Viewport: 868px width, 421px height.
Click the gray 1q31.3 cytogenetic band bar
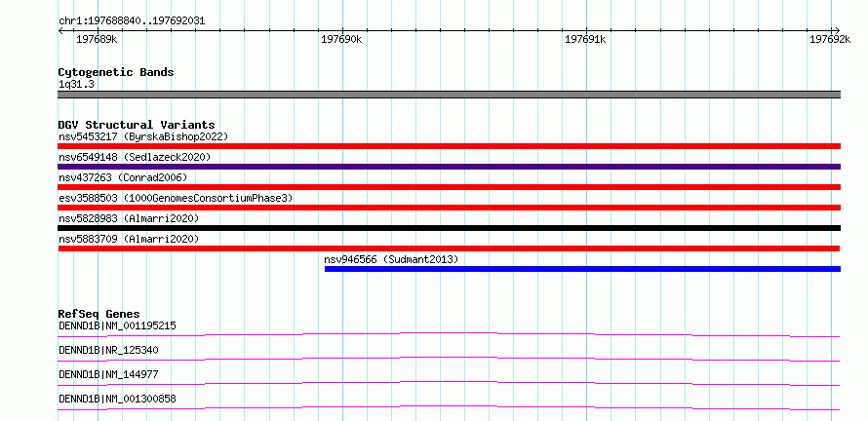449,95
